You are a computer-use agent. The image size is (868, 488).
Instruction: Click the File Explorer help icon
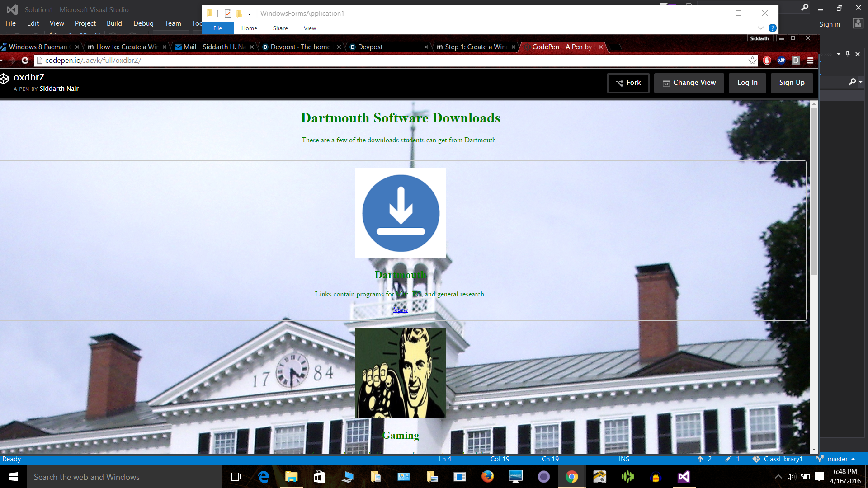pyautogui.click(x=773, y=28)
